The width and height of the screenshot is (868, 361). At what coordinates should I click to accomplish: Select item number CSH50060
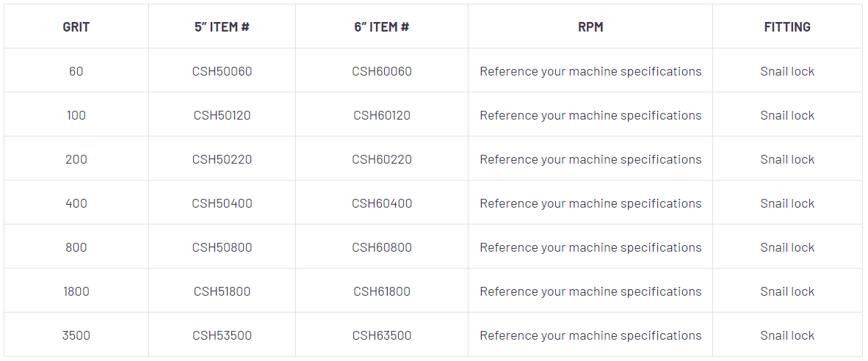pos(222,71)
